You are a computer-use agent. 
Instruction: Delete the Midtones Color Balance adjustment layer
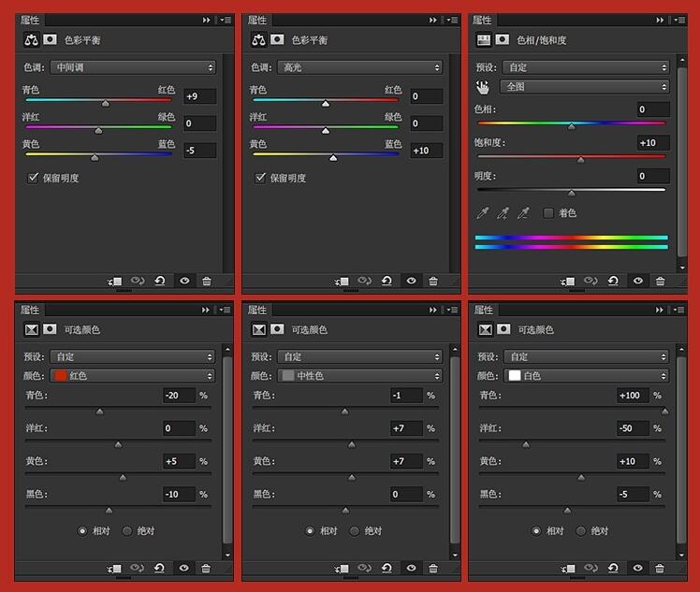[x=207, y=282]
